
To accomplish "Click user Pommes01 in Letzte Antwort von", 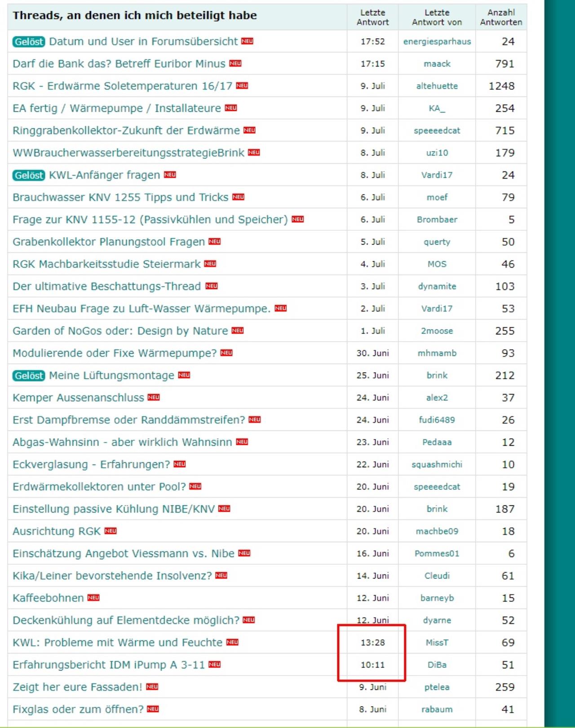I will coord(437,553).
